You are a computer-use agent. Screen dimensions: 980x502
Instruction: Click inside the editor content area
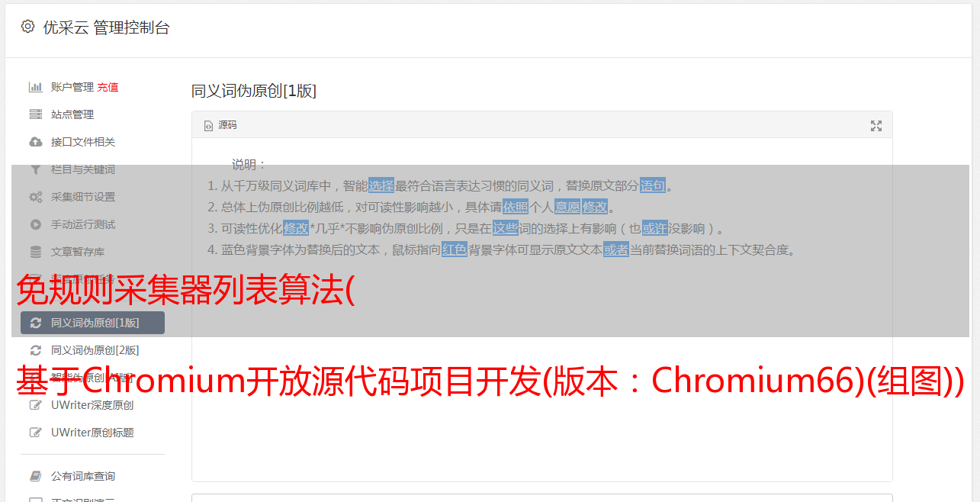[541, 366]
